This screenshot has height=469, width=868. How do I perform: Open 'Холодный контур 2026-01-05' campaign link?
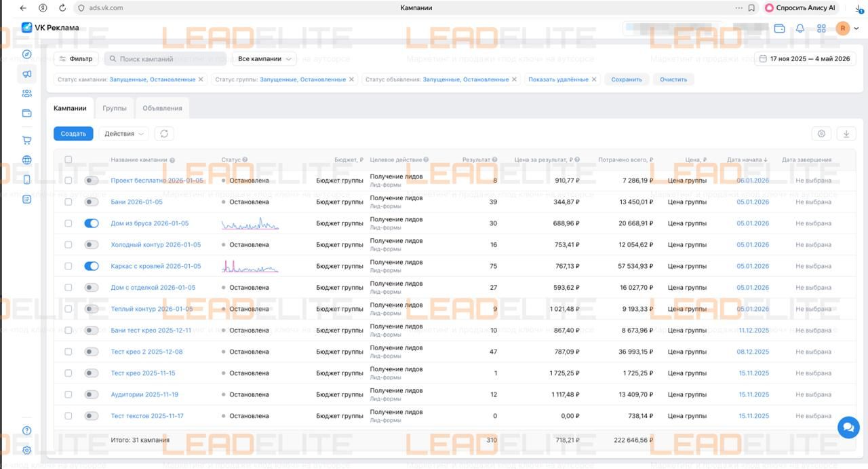156,245
